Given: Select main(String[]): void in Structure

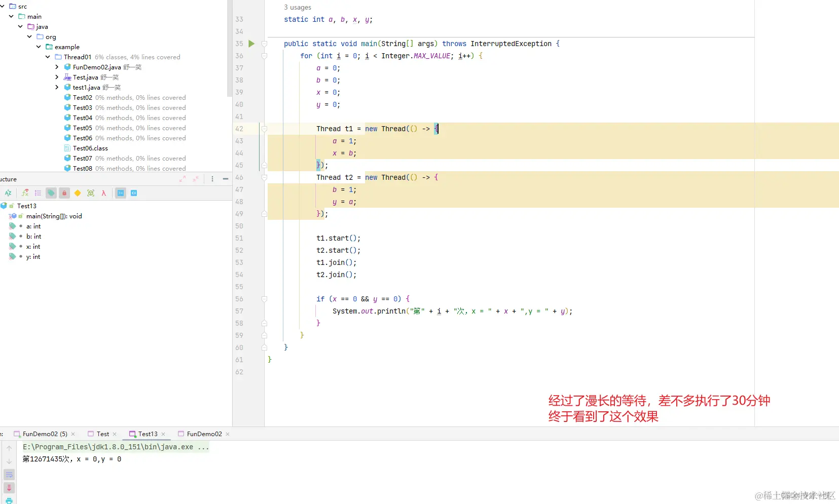Looking at the screenshot, I should [54, 216].
